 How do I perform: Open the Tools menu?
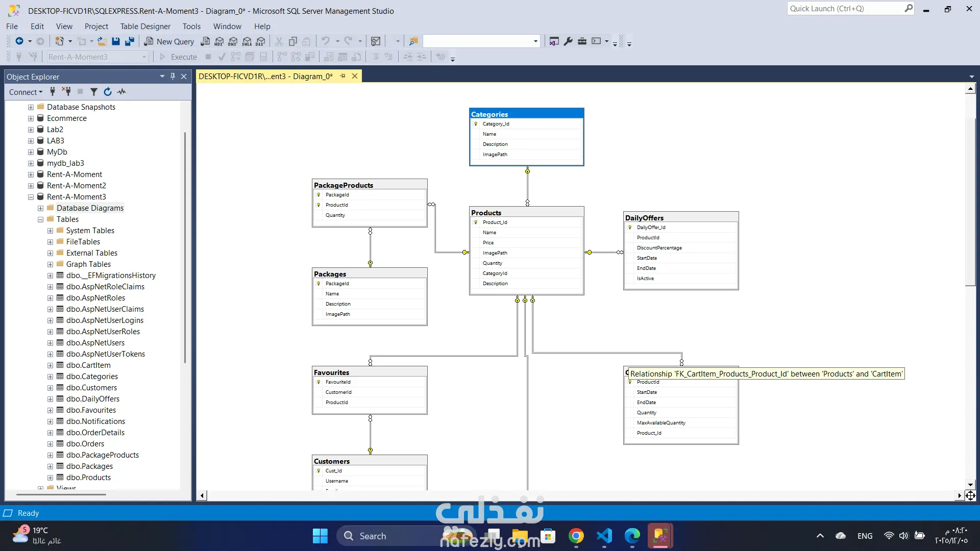pyautogui.click(x=191, y=26)
